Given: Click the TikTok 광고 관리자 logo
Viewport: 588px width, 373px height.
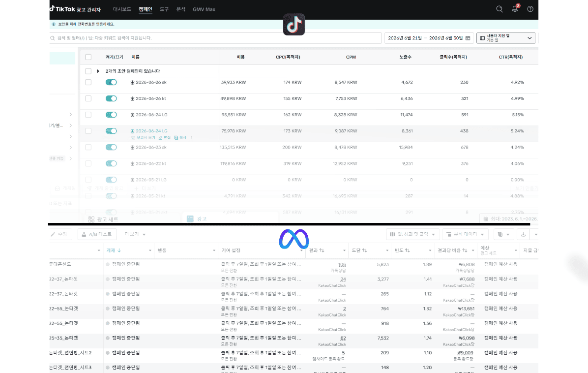Looking at the screenshot, I should 75,9.
